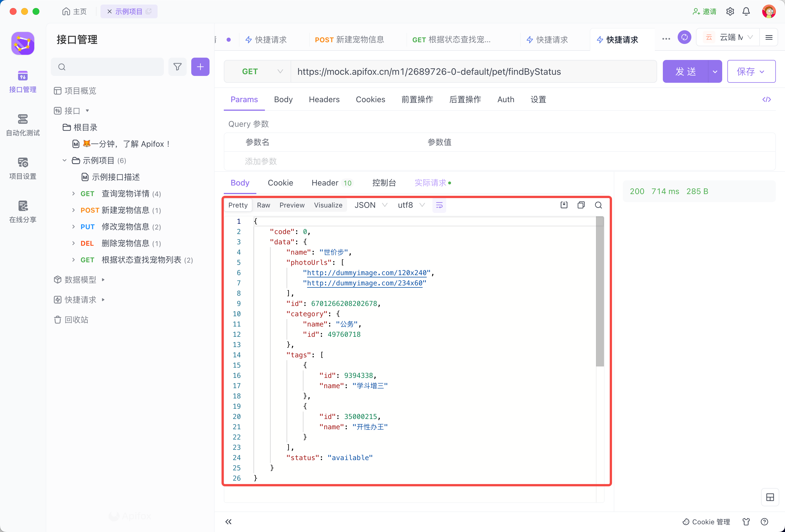This screenshot has height=532, width=785.
Task: Click the 发送 send button
Action: coord(685,72)
